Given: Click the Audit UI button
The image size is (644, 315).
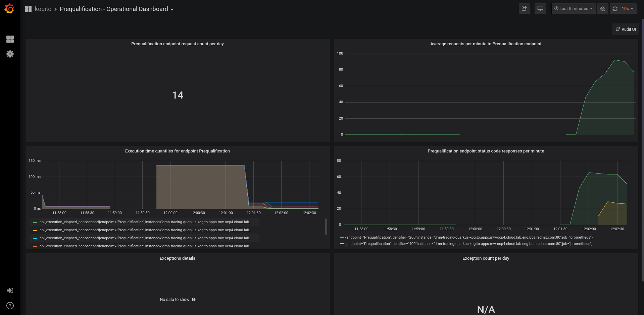Looking at the screenshot, I should click(625, 29).
